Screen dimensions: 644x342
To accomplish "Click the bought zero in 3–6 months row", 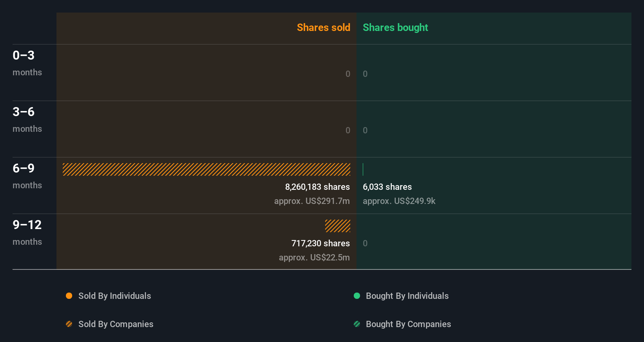I will point(365,130).
